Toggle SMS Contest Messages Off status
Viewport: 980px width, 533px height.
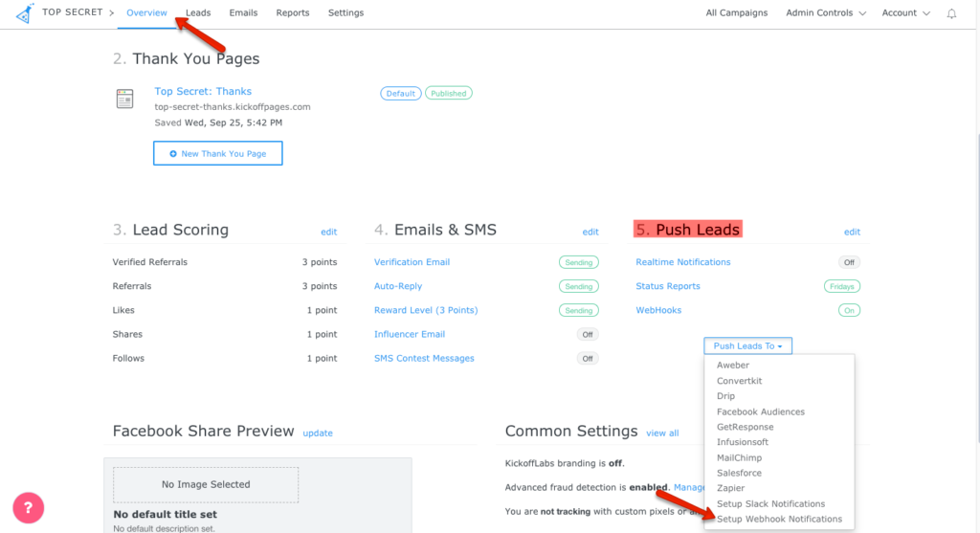(588, 359)
